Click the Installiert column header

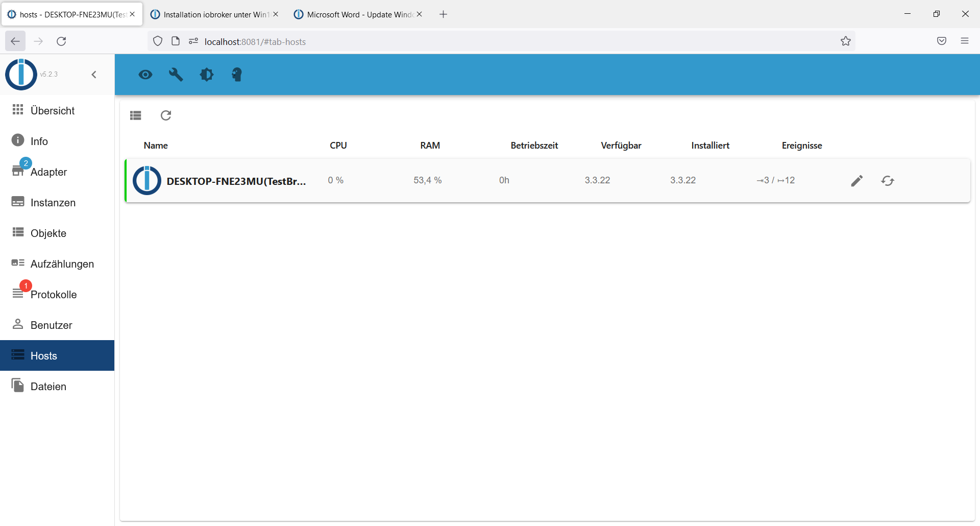coord(710,146)
